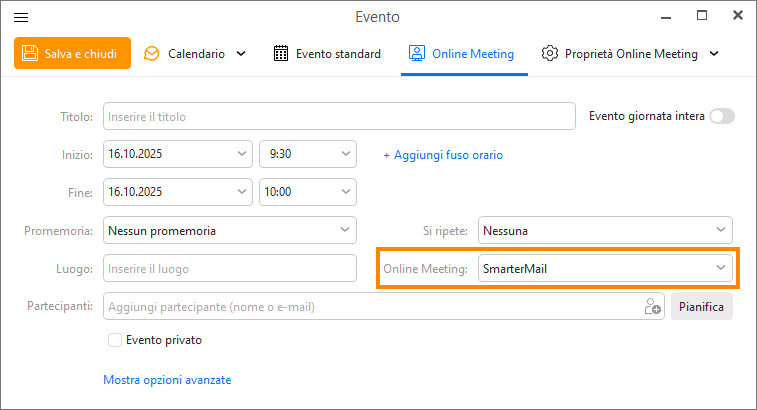The height and width of the screenshot is (410, 757).
Task: Click the Titolo input field
Action: coord(339,117)
